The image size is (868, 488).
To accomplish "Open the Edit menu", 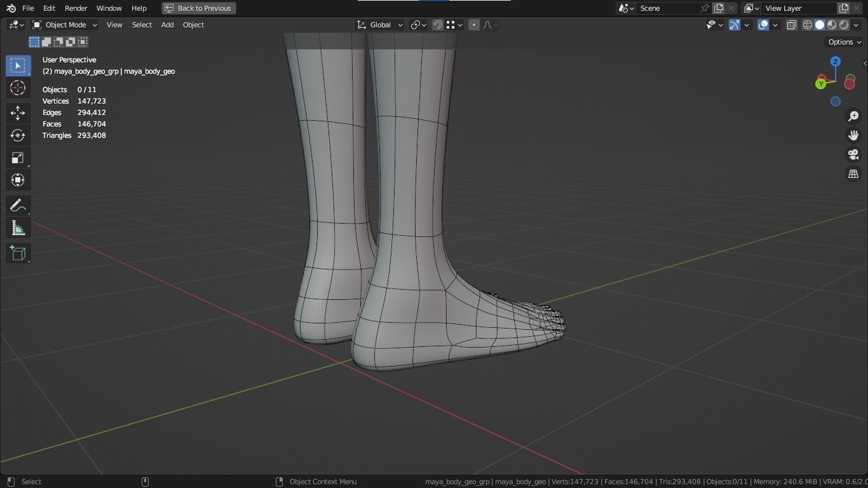I will [49, 8].
